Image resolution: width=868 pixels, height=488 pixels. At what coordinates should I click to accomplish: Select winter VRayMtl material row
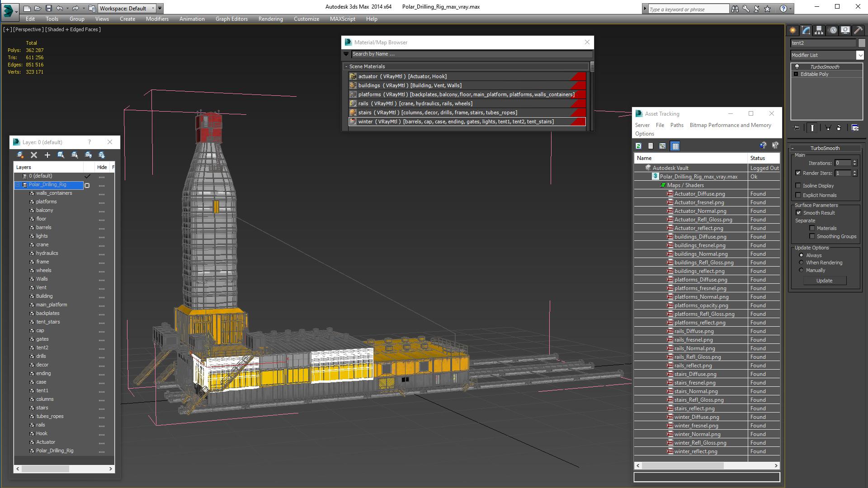point(467,122)
